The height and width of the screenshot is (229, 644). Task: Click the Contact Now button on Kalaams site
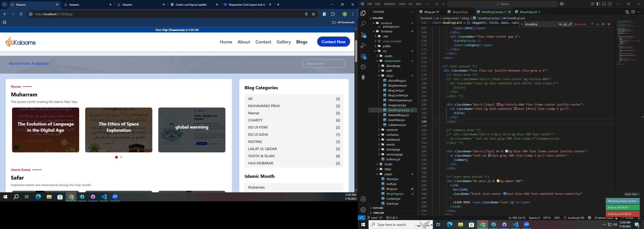pos(333,42)
